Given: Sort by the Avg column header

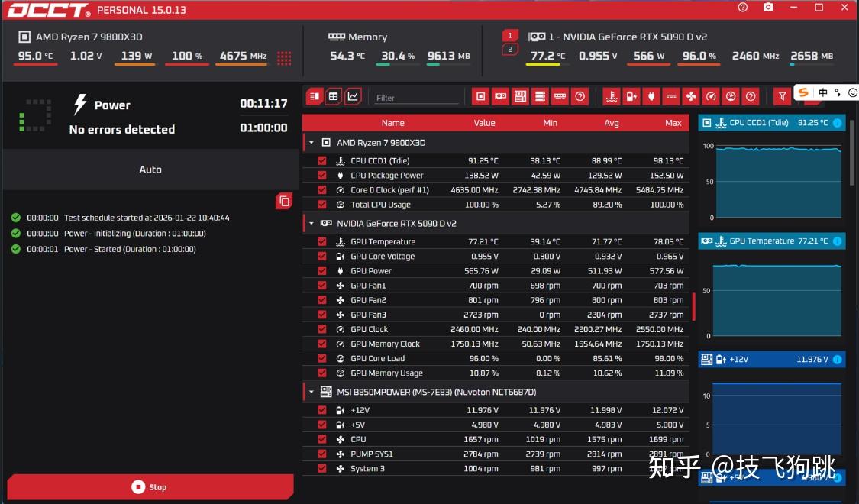Looking at the screenshot, I should [612, 123].
